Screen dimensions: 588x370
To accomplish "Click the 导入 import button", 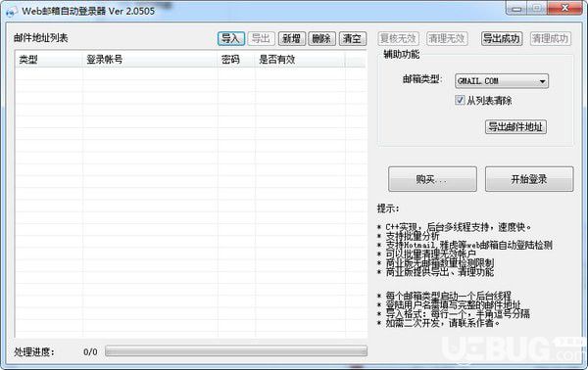I will 231,38.
